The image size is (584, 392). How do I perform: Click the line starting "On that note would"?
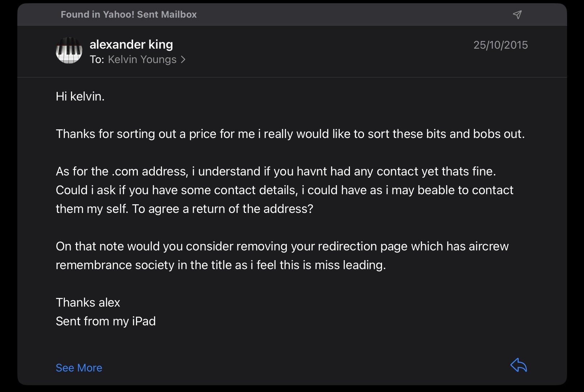point(282,246)
